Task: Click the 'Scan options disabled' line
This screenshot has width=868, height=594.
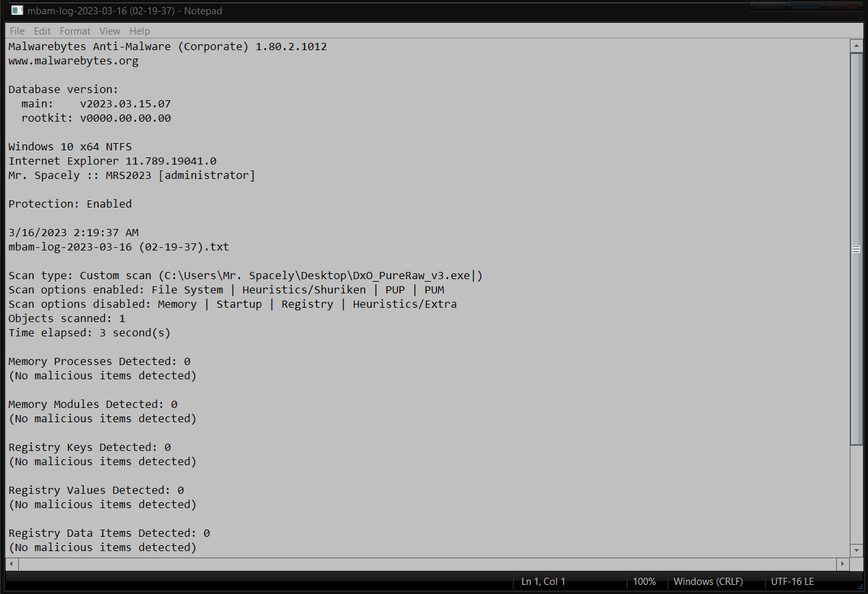Action: point(233,304)
